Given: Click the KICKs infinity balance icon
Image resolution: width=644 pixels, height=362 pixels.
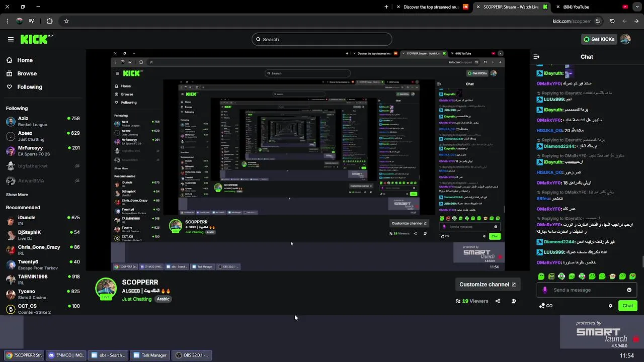Looking at the screenshot, I should [x=545, y=306].
